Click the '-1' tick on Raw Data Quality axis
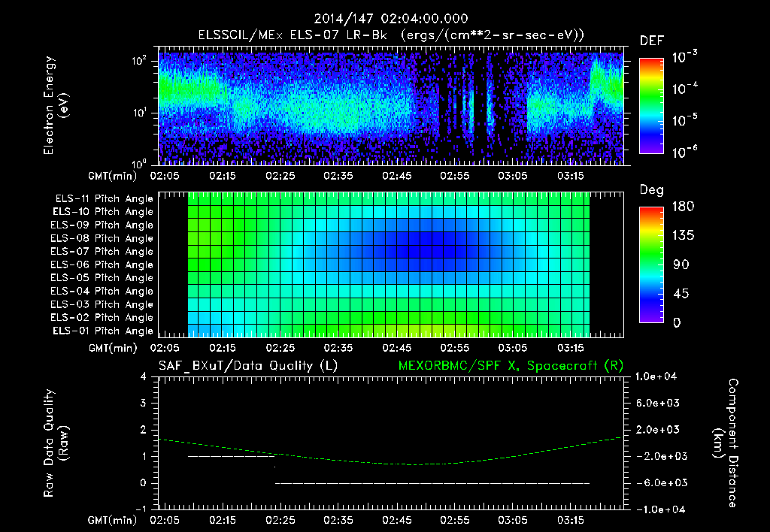The image size is (770, 532). [x=141, y=509]
